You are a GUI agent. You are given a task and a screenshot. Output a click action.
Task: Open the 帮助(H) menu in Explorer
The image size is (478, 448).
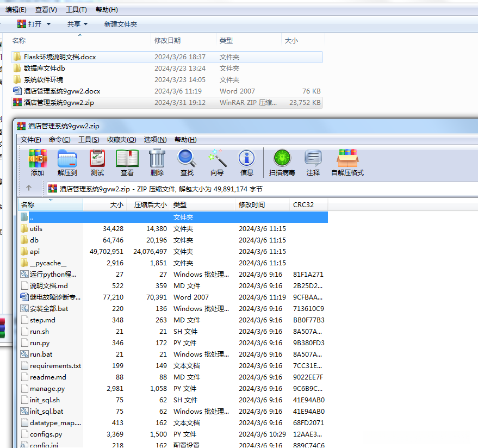pyautogui.click(x=107, y=10)
